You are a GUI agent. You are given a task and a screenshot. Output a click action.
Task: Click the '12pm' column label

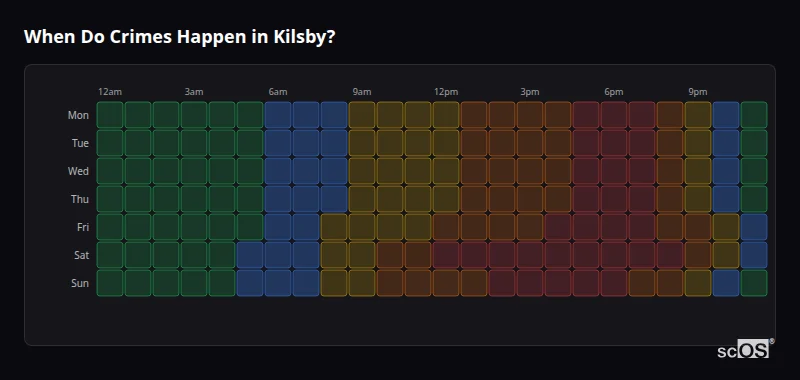(446, 92)
